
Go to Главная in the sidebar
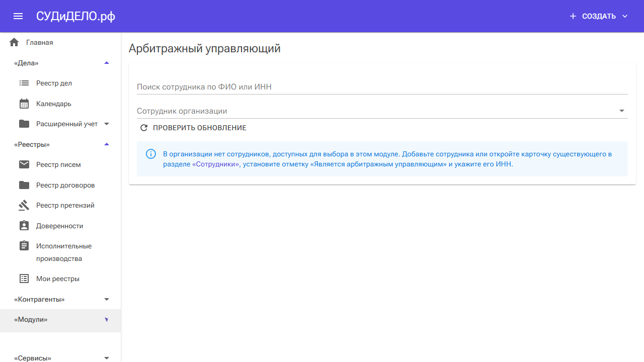[60, 42]
